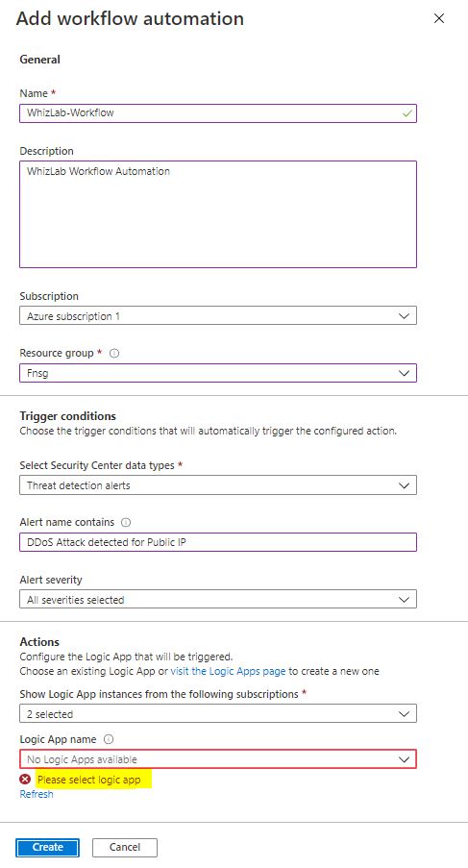Click the red error icon below Logic App name

click(x=25, y=780)
